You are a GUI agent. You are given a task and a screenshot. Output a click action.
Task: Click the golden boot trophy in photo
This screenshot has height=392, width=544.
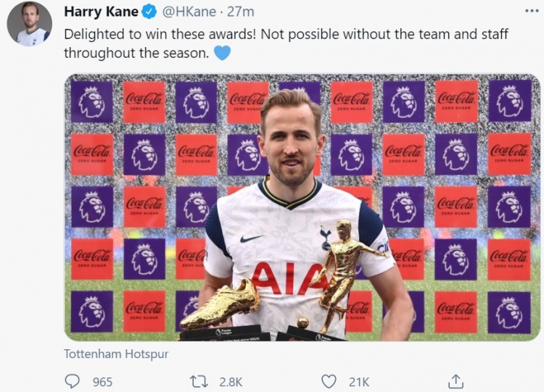(221, 304)
